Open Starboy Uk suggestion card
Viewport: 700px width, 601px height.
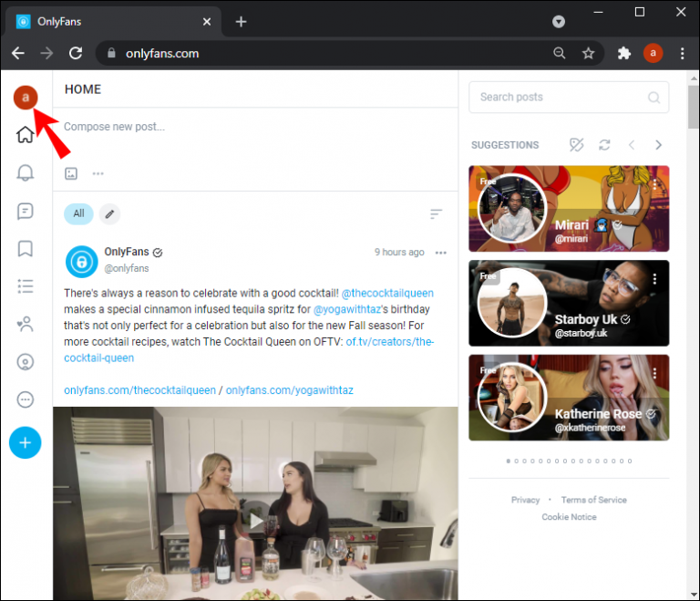569,303
